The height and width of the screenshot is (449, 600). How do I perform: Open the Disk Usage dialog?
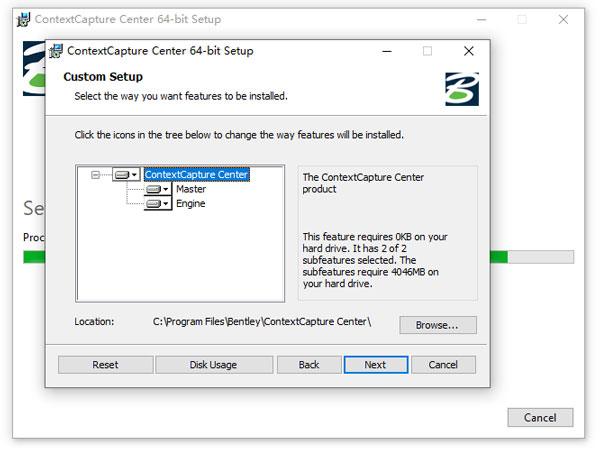pyautogui.click(x=213, y=365)
